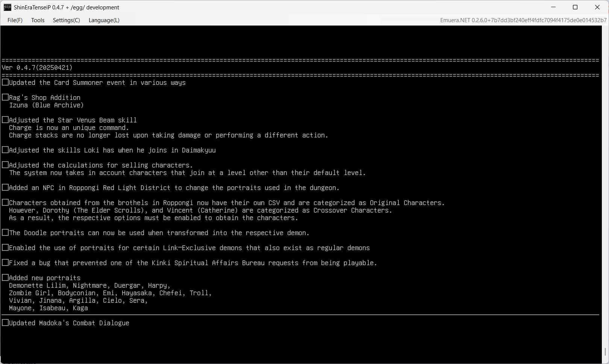Open the Settings(C) menu
This screenshot has width=609, height=364.
[66, 20]
